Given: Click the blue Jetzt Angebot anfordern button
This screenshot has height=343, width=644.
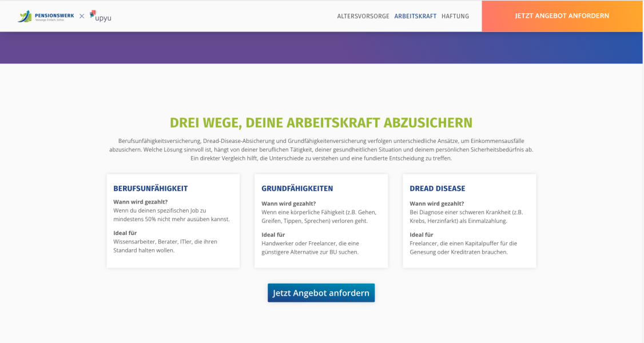Looking at the screenshot, I should [x=321, y=293].
